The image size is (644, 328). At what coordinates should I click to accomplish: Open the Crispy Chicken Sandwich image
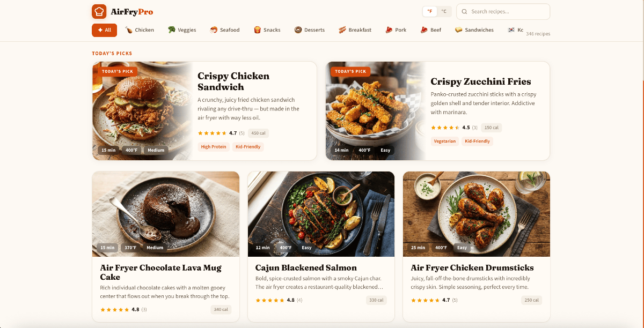point(142,111)
